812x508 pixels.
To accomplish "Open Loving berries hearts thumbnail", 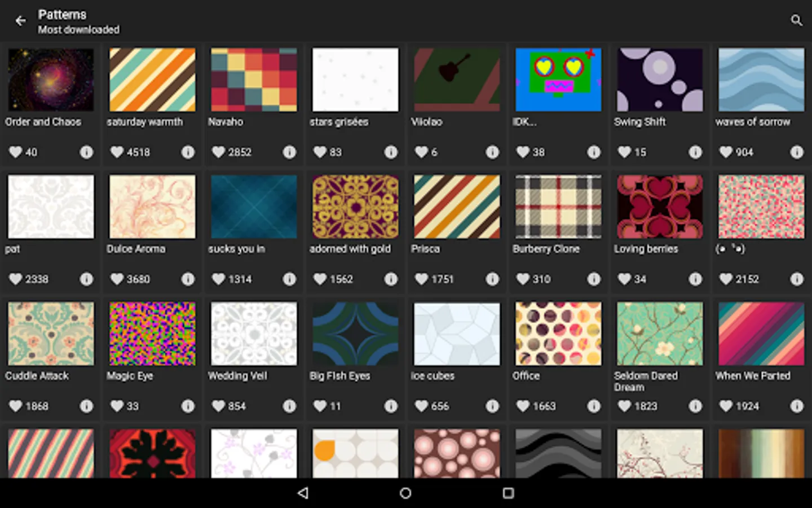I will point(660,207).
